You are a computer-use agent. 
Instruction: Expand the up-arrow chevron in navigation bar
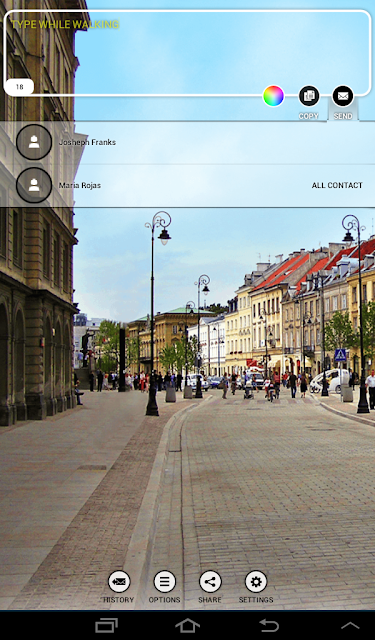click(x=350, y=625)
